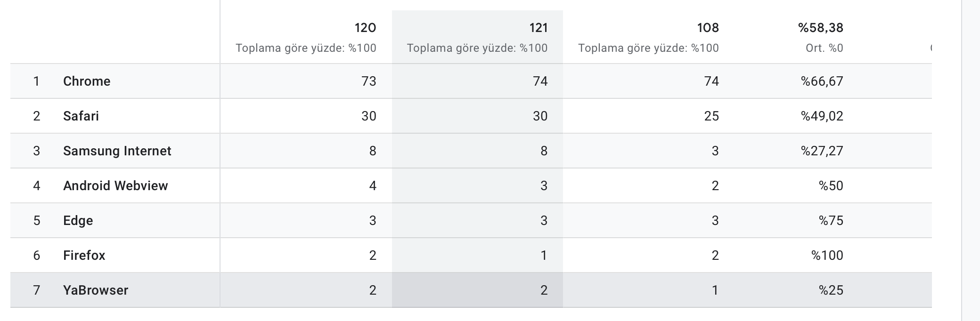This screenshot has height=321, width=980.
Task: Click row number 4 index cell
Action: click(x=37, y=185)
